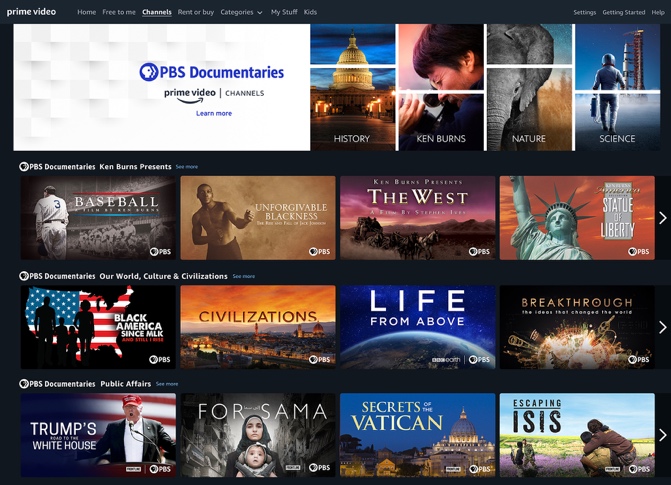Click prime video channels logo in banner
Viewport: 671px width, 485px height.
click(214, 95)
